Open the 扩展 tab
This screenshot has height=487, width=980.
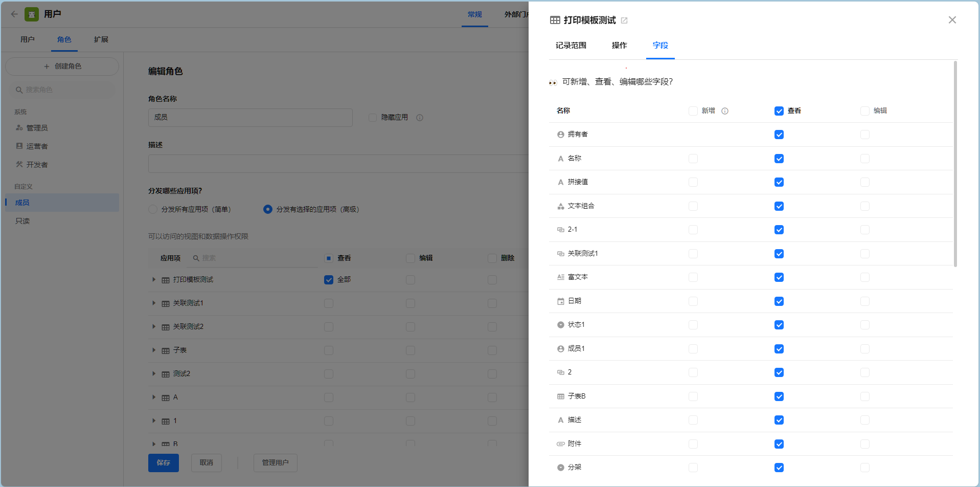point(101,39)
